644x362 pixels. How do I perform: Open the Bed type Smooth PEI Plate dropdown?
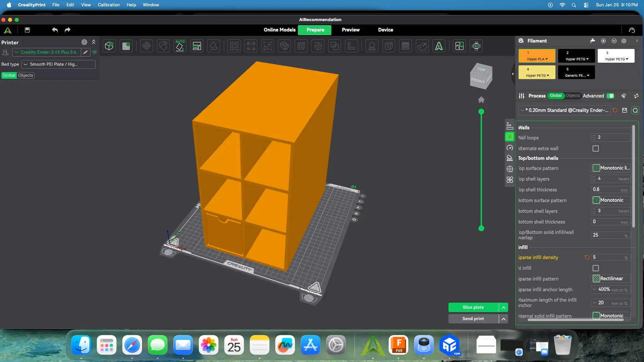tap(58, 64)
